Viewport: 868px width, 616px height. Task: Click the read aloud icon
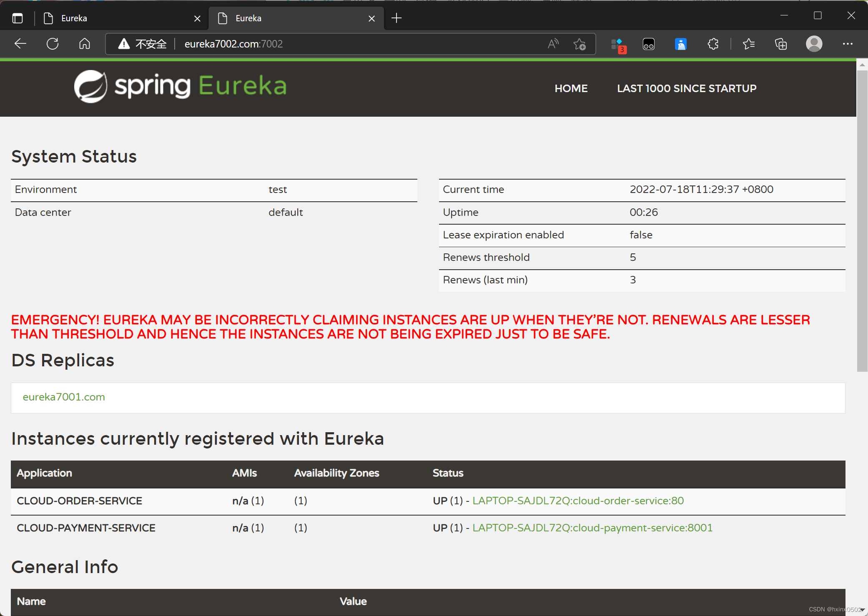point(553,44)
